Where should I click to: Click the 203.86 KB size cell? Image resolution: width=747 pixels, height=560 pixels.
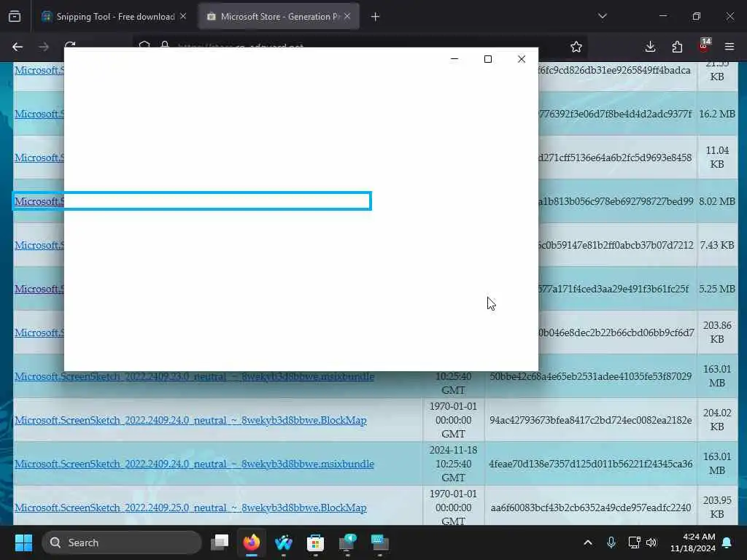tap(717, 332)
